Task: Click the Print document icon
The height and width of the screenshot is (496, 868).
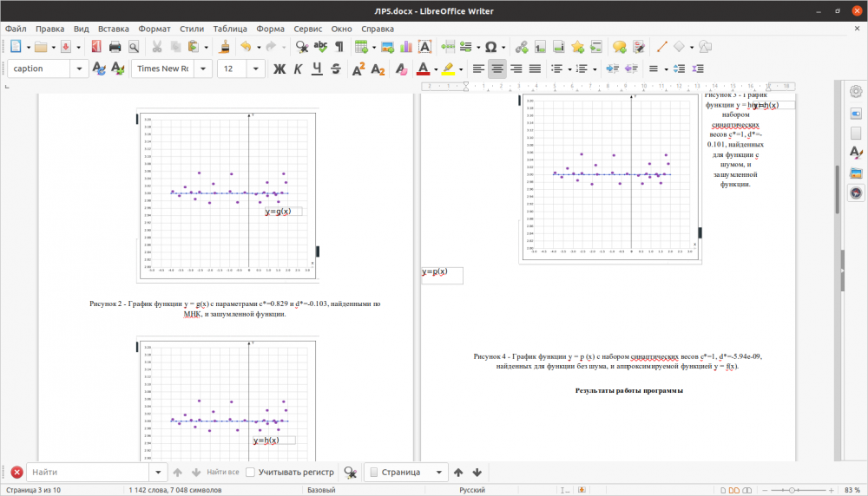Action: (x=115, y=47)
